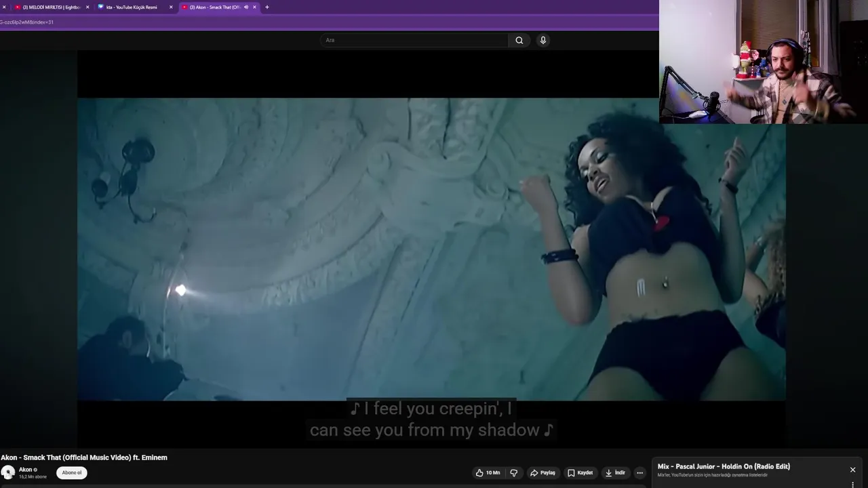Save the video with Kaydet
The image size is (868, 488).
580,473
